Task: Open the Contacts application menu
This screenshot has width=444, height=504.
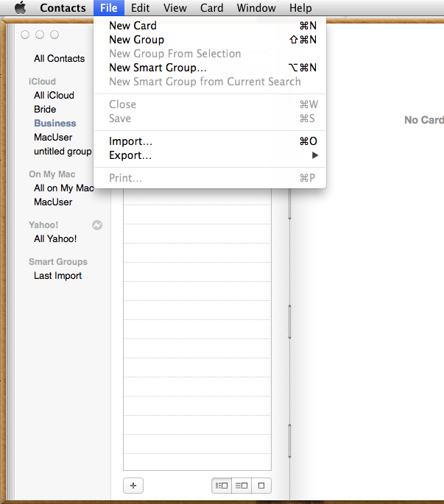Action: [63, 7]
